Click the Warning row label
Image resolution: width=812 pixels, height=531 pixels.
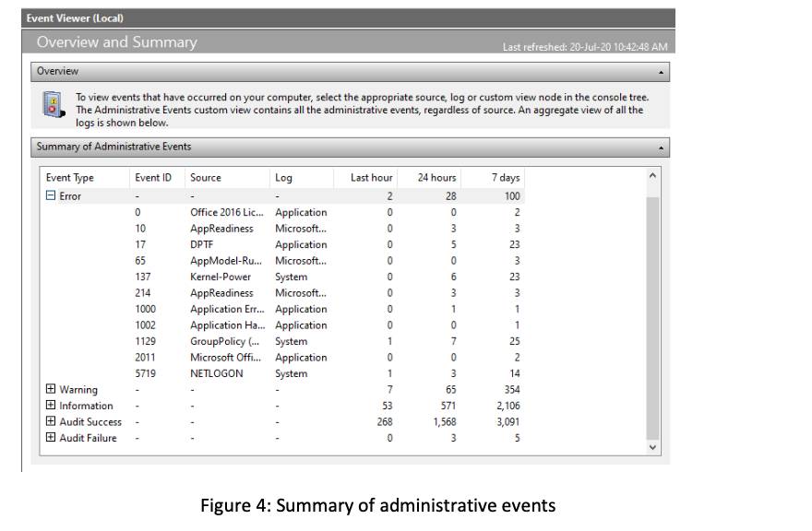(78, 390)
